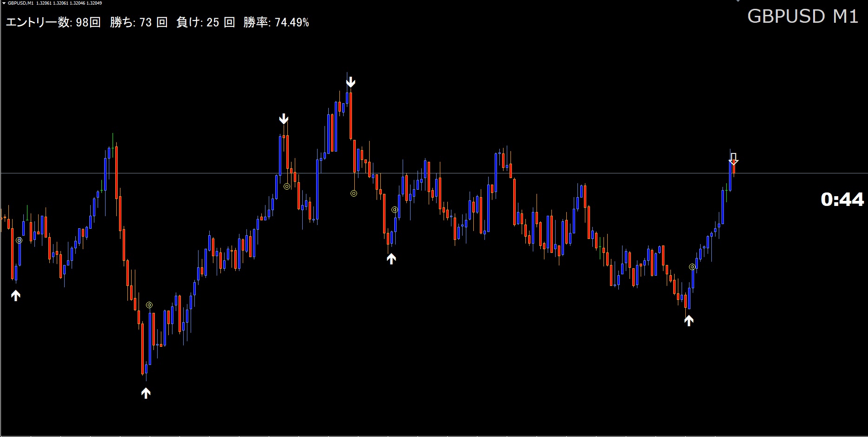This screenshot has height=437, width=868.
Task: Select the price readout 1.32061 1.32061 1.32046 1.32049
Action: click(69, 3)
